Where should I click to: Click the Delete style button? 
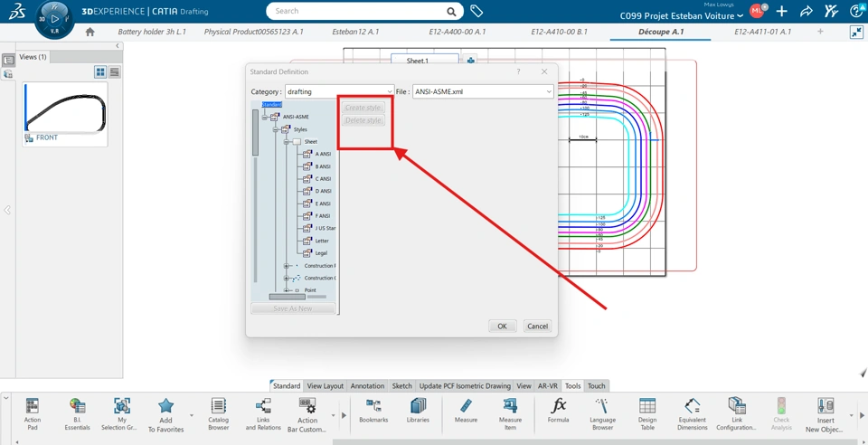[363, 120]
